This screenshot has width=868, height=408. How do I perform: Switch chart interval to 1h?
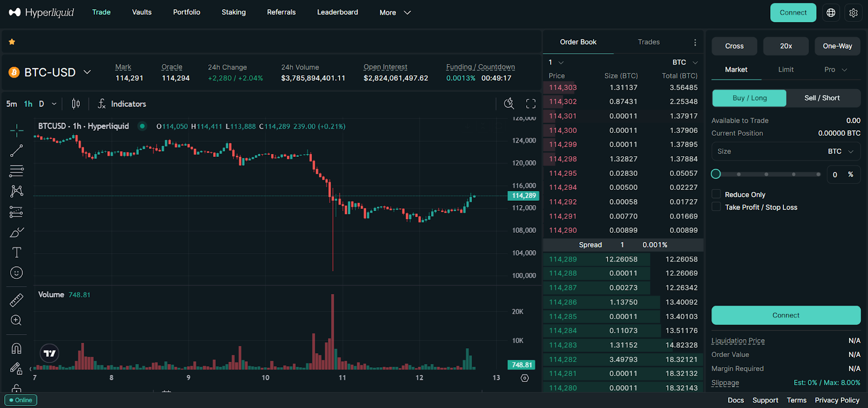point(28,104)
